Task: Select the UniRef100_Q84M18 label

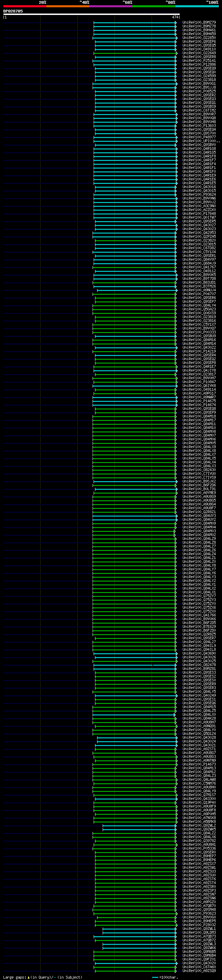Action: pos(199,416)
